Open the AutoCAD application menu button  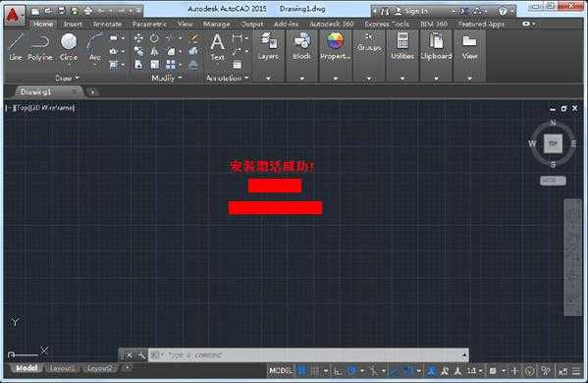[14, 16]
